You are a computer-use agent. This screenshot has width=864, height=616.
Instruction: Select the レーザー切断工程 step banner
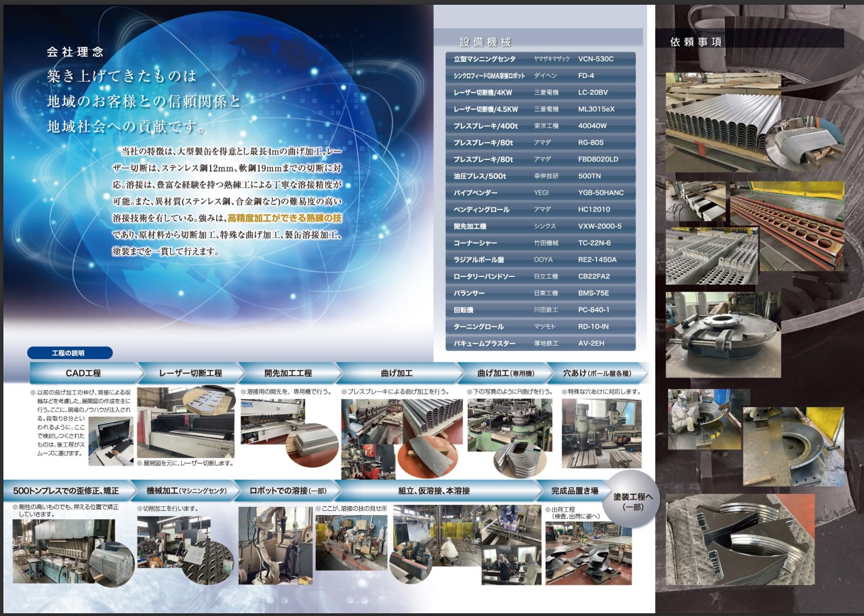pos(190,373)
